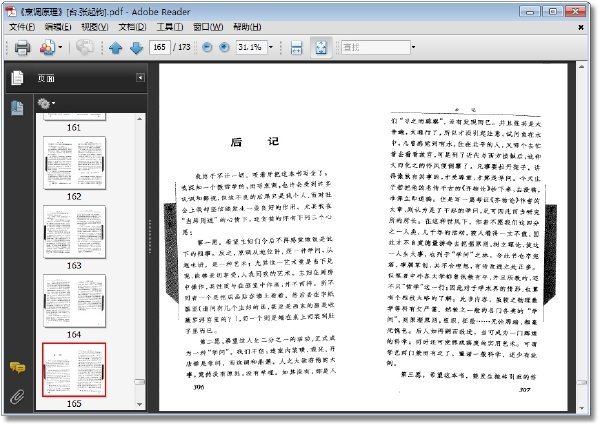The height and width of the screenshot is (426, 600).
Task: Click the Adobe Reader title bar PDF icon
Action: tap(11, 11)
